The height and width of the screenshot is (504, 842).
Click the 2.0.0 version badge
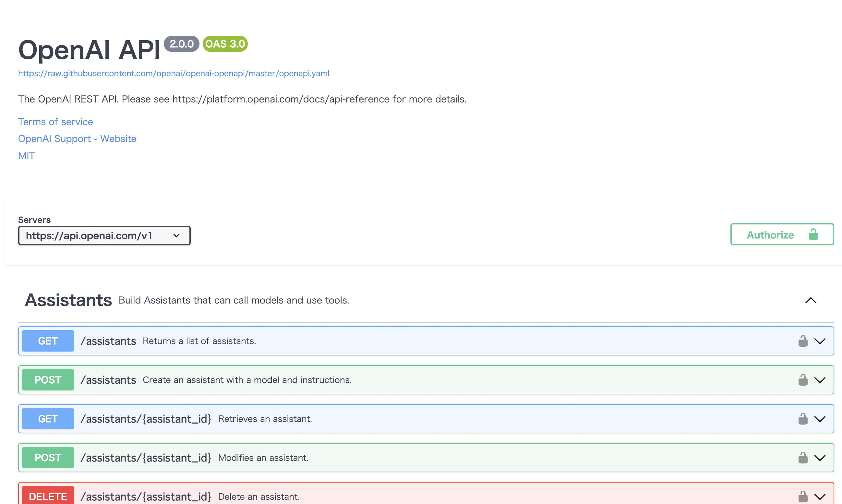(181, 44)
